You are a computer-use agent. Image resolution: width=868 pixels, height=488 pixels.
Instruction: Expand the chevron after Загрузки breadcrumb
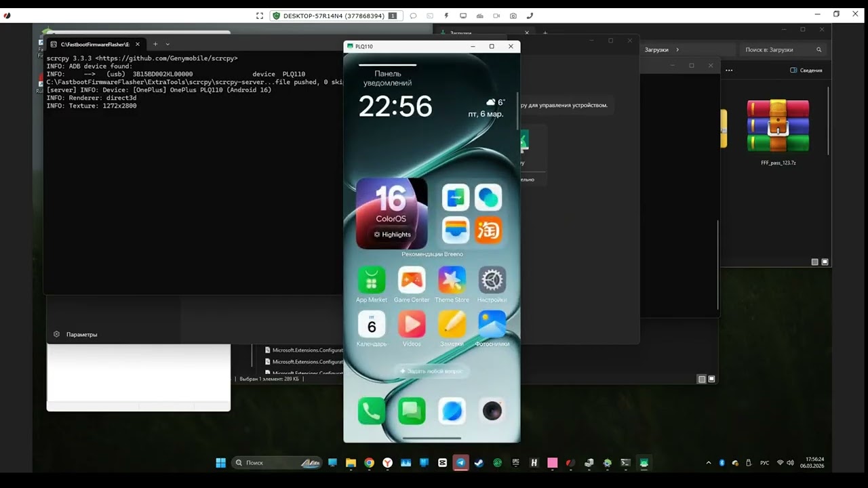[x=677, y=49]
